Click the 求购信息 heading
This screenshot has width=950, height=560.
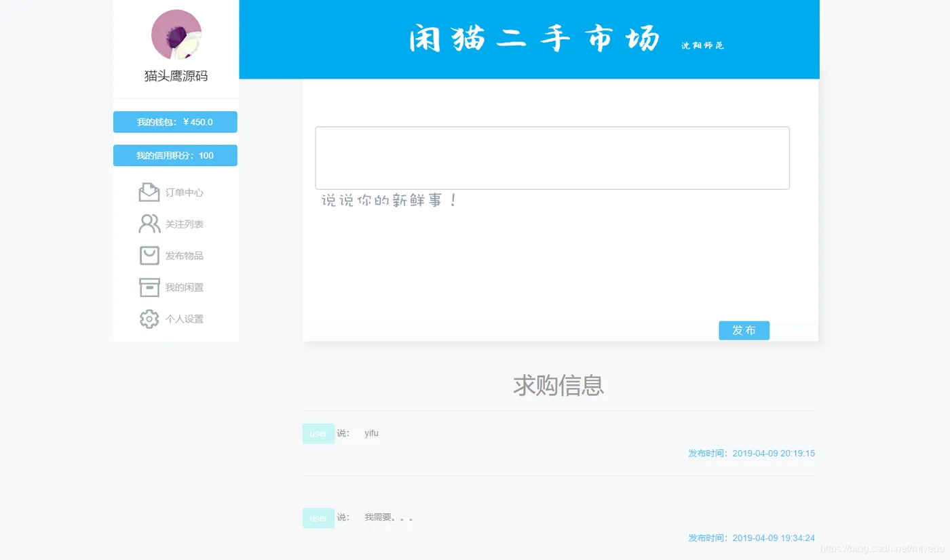tap(558, 385)
